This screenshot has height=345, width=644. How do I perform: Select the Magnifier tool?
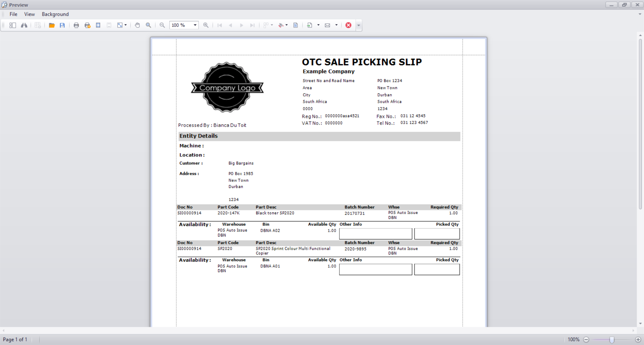pyautogui.click(x=148, y=25)
